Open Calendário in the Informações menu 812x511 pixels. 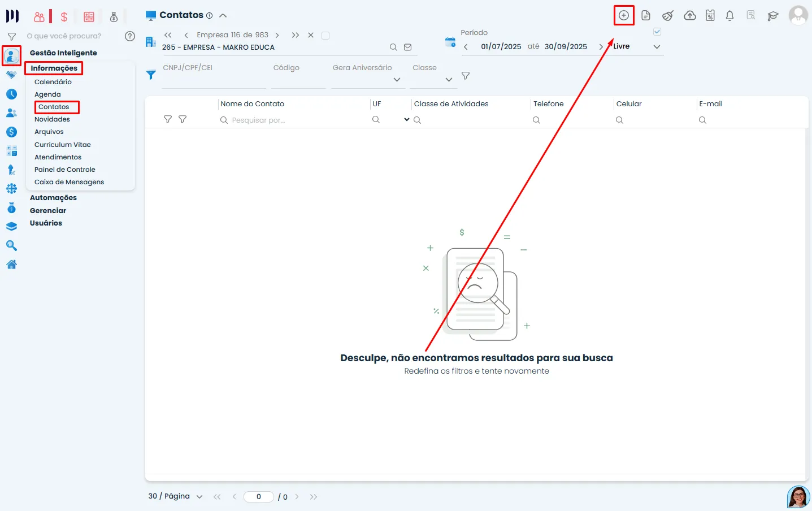pyautogui.click(x=53, y=82)
